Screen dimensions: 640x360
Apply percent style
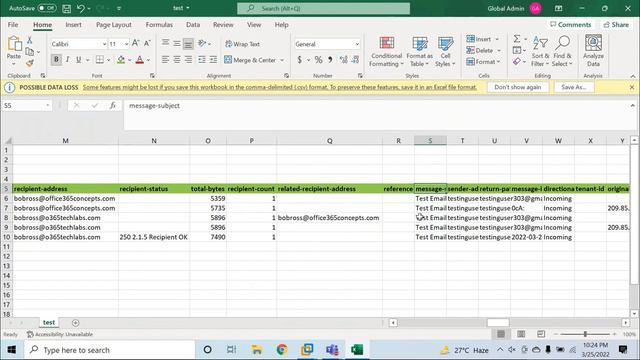(x=318, y=60)
